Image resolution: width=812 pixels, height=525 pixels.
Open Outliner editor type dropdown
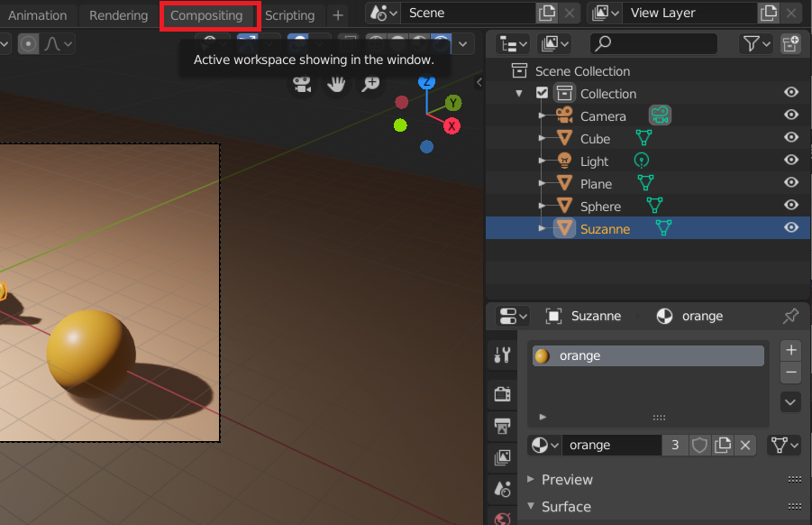(x=513, y=44)
